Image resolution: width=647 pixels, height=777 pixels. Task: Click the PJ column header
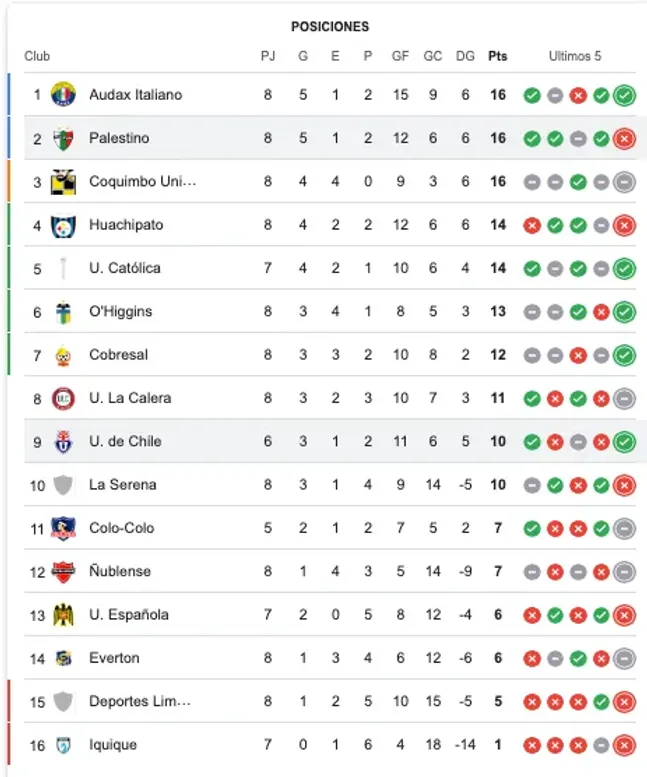click(x=267, y=56)
